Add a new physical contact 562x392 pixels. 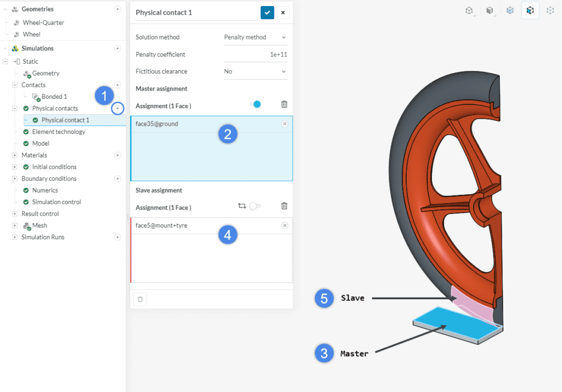(x=117, y=109)
